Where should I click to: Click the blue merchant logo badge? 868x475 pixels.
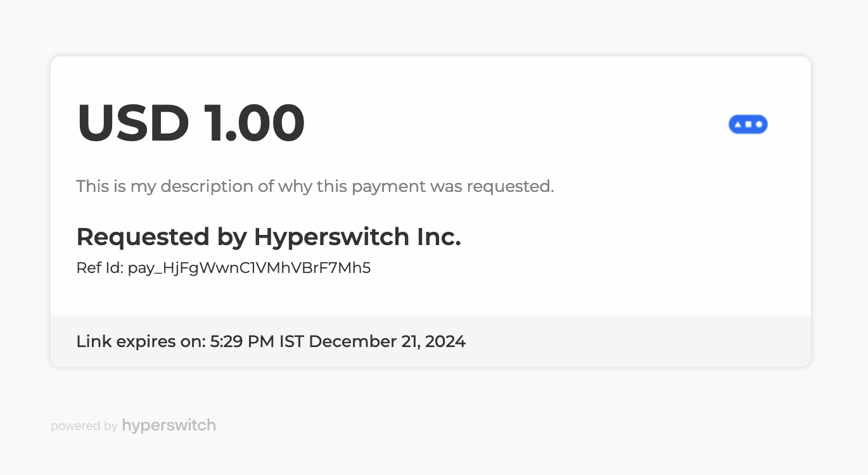click(x=748, y=124)
